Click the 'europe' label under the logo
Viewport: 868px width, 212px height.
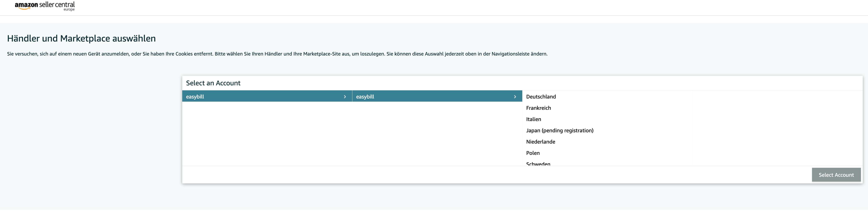(x=69, y=10)
